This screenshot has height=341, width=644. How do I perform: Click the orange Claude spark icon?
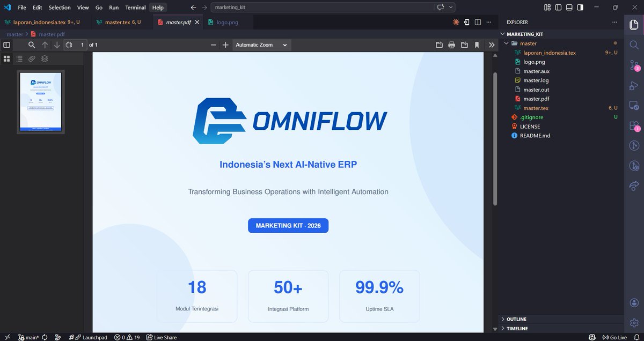click(456, 22)
